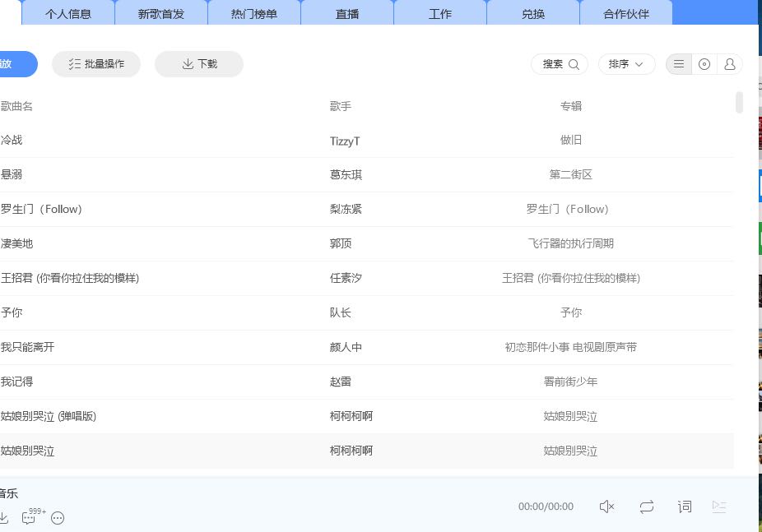Open album 飞行器的执行周期
This screenshot has height=532, width=762.
coord(570,243)
